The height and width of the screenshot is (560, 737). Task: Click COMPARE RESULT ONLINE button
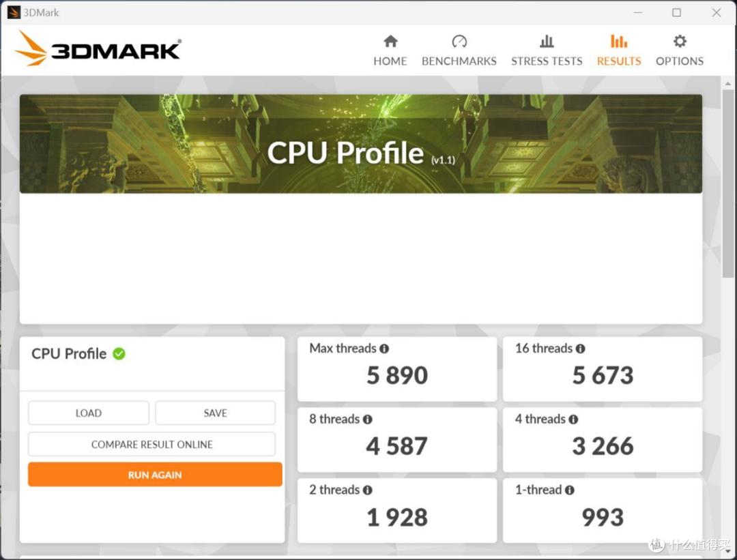pyautogui.click(x=151, y=445)
